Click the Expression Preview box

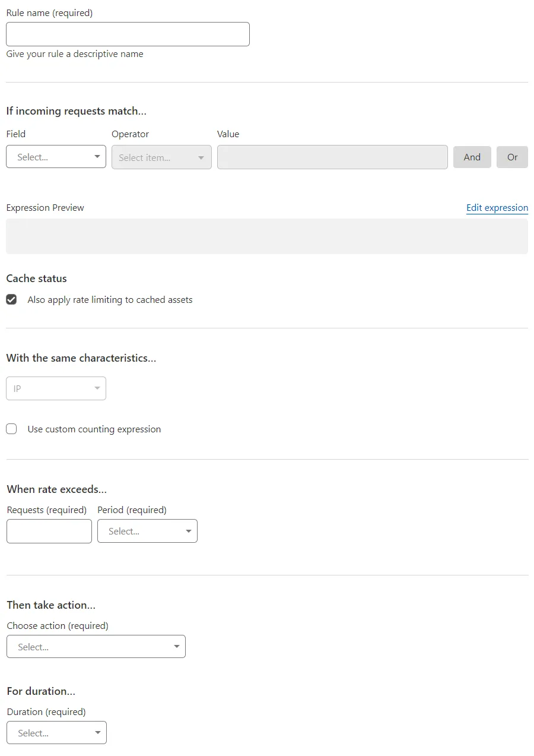[267, 236]
